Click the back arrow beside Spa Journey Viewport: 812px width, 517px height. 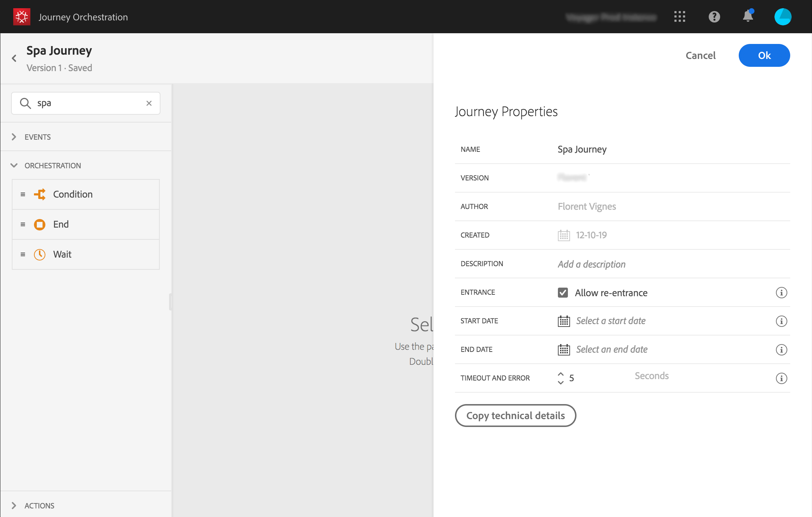pyautogui.click(x=14, y=58)
